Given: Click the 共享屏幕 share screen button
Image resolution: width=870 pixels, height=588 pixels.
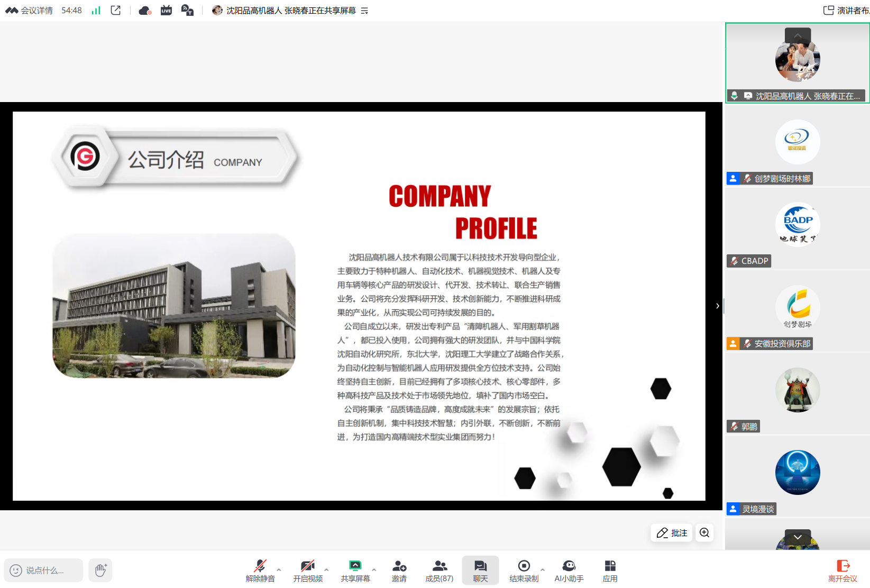Looking at the screenshot, I should (355, 571).
